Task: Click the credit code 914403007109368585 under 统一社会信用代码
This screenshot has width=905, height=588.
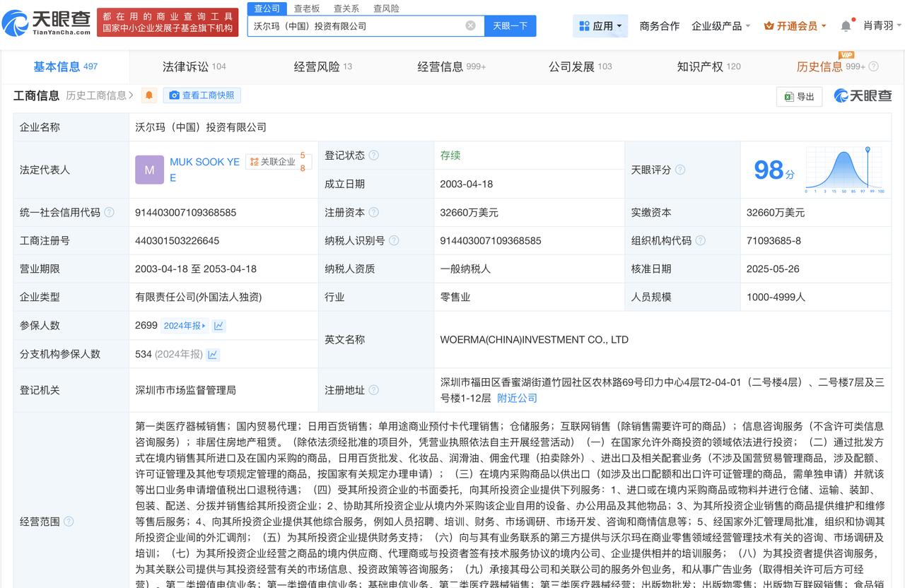Action: (x=185, y=212)
